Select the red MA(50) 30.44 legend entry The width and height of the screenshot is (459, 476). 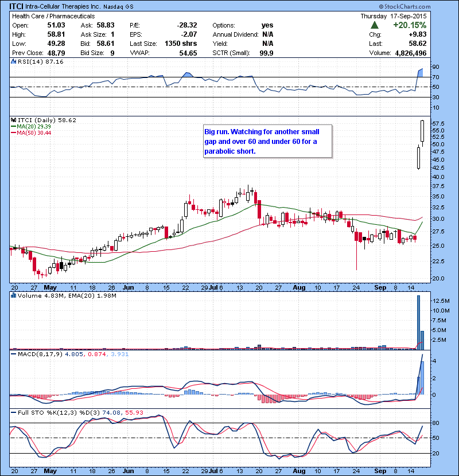pyautogui.click(x=31, y=133)
